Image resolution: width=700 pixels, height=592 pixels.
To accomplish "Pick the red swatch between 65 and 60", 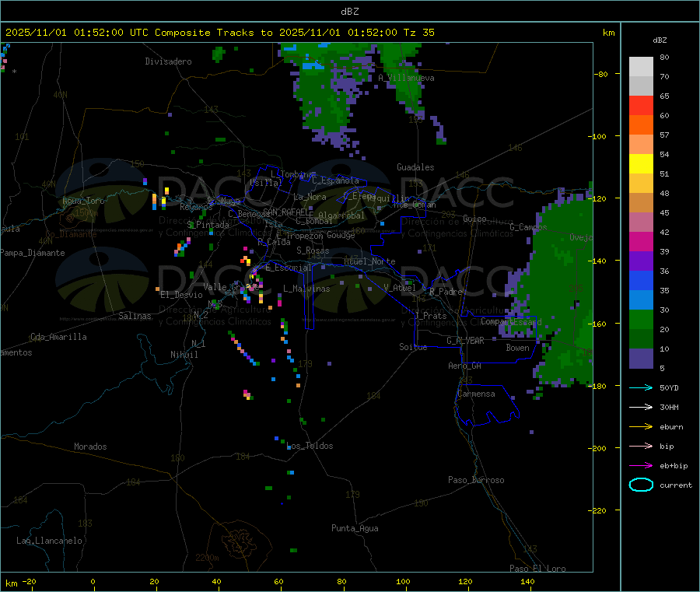I will (x=641, y=105).
